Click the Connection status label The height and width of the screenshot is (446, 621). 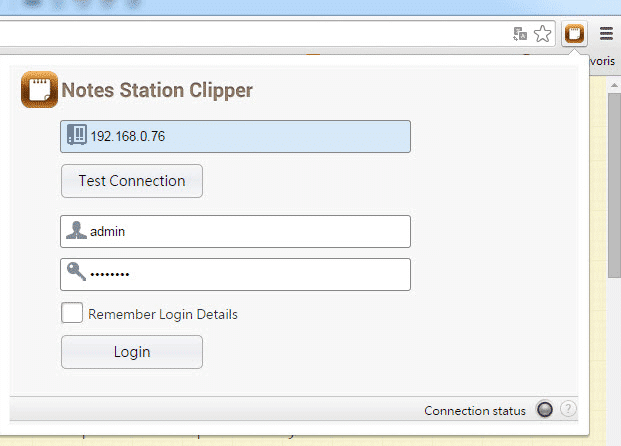click(475, 411)
